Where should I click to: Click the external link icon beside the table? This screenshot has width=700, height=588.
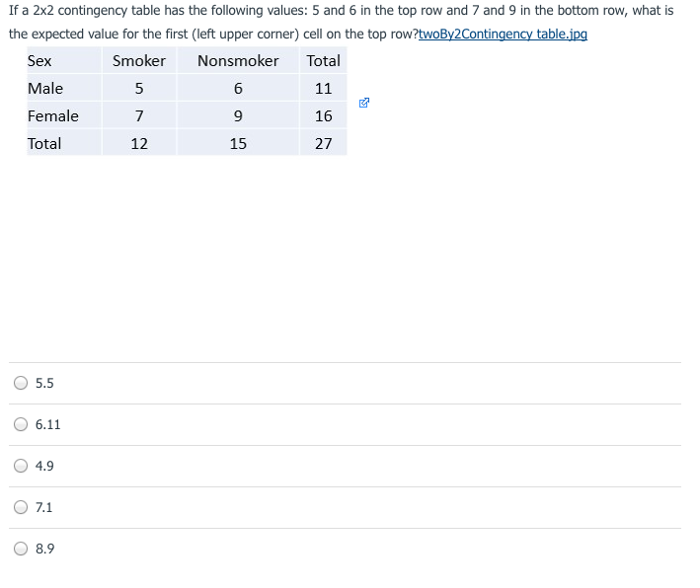pos(363,102)
